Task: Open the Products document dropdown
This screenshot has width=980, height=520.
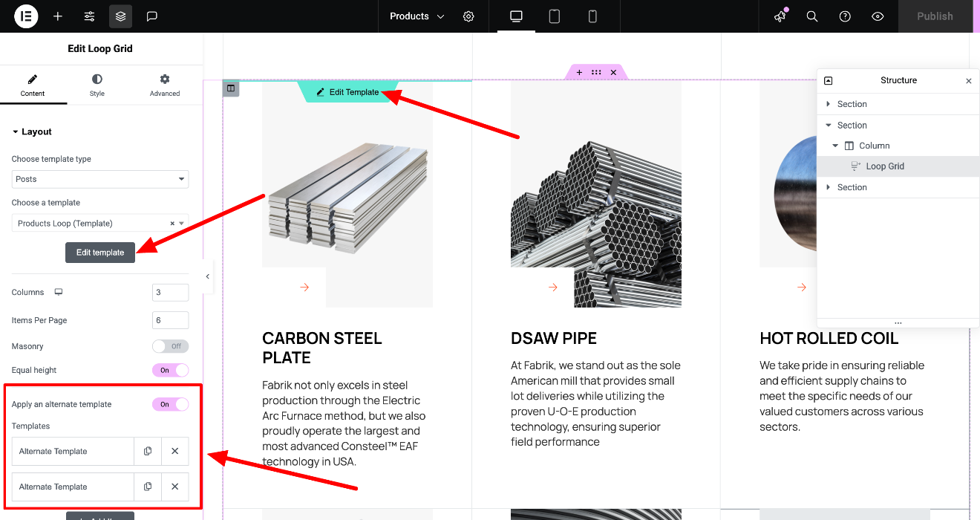Action: coord(416,16)
